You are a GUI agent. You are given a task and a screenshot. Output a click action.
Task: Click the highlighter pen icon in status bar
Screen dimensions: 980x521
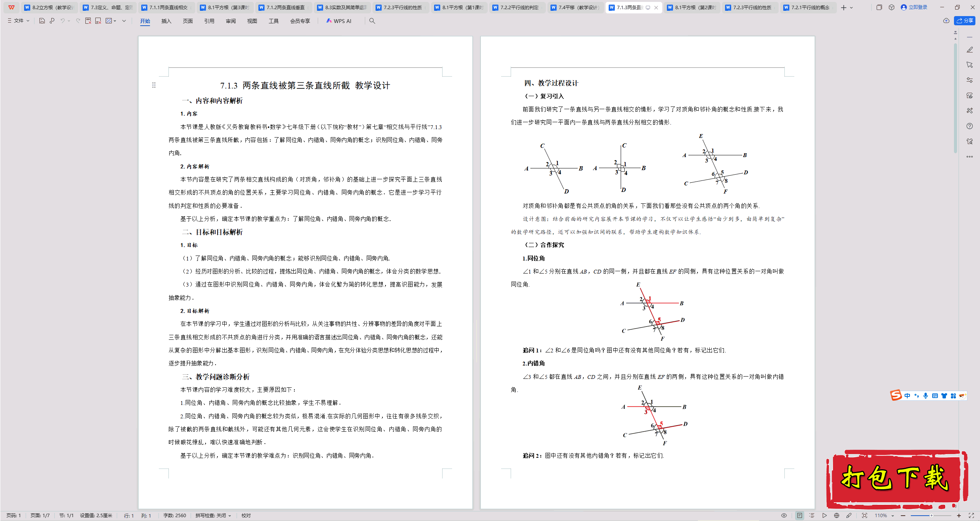tap(849, 516)
